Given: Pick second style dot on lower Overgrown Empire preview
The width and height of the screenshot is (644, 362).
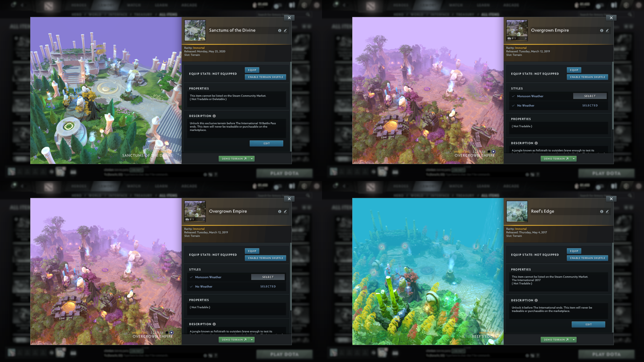Looking at the screenshot, I should point(171,333).
